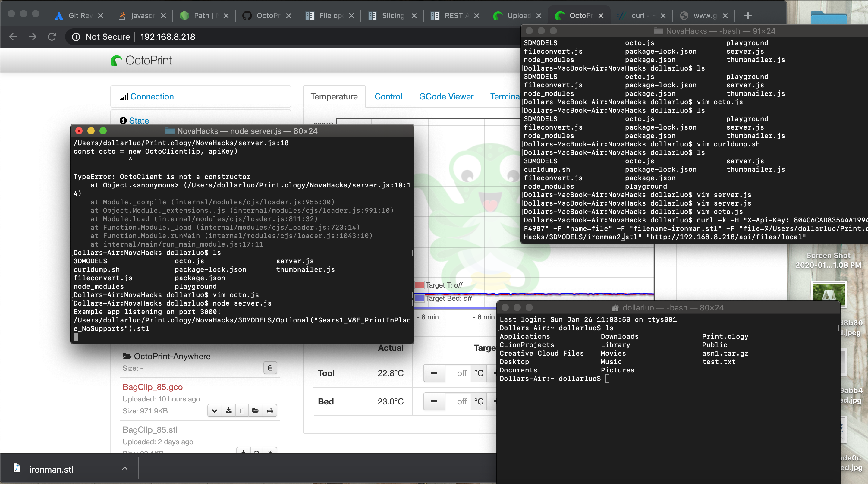Image resolution: width=868 pixels, height=484 pixels.
Task: Open the GCode Viewer tab
Action: [446, 97]
